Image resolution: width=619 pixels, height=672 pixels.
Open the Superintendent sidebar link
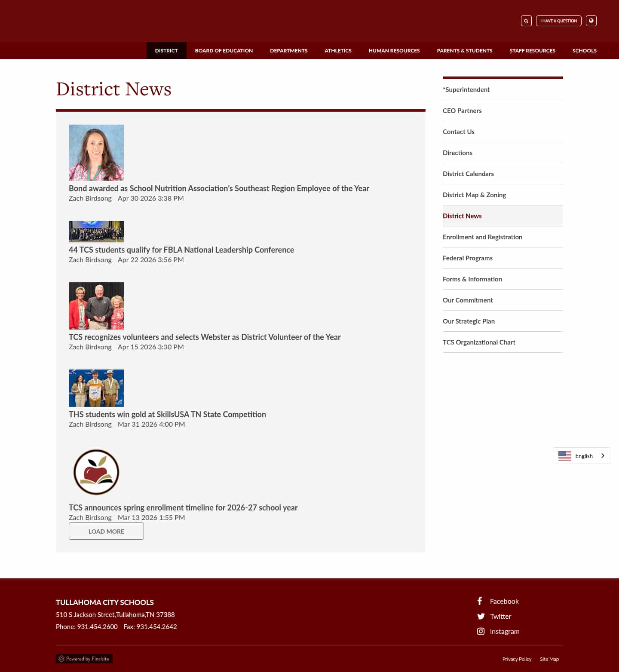click(x=503, y=89)
